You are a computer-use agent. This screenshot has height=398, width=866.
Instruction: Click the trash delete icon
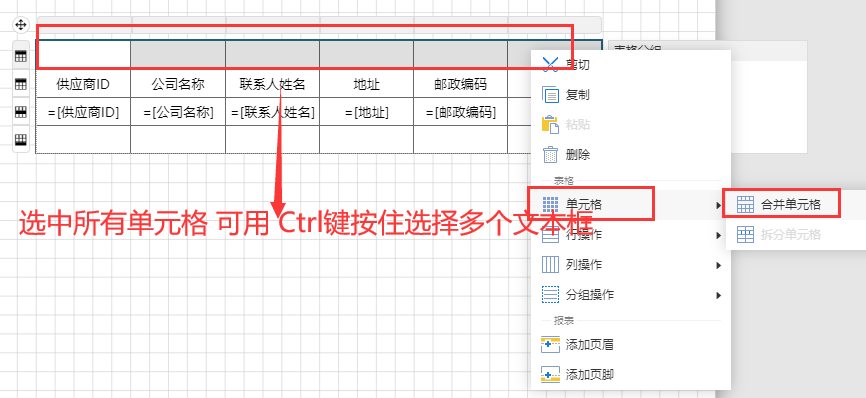[551, 155]
